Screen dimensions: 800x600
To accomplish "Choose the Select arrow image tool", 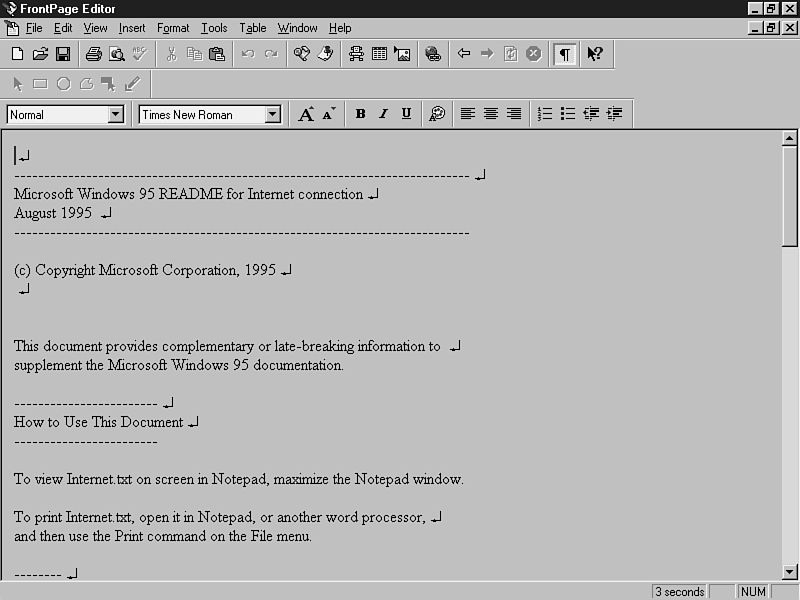I will click(x=18, y=84).
